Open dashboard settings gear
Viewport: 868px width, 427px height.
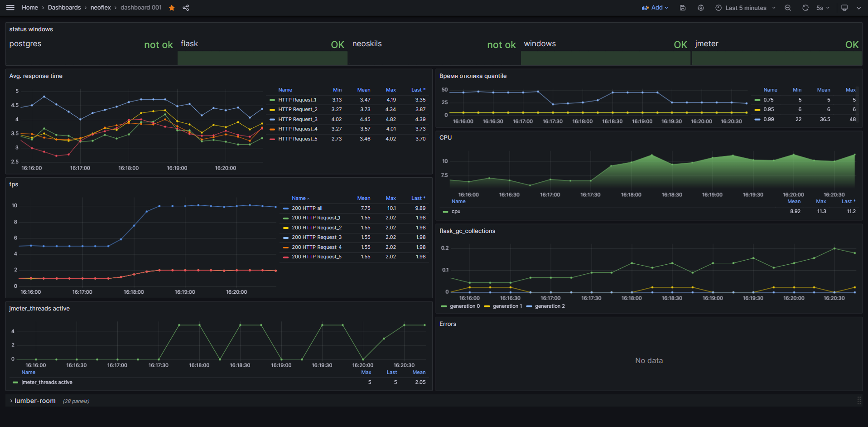pos(701,8)
